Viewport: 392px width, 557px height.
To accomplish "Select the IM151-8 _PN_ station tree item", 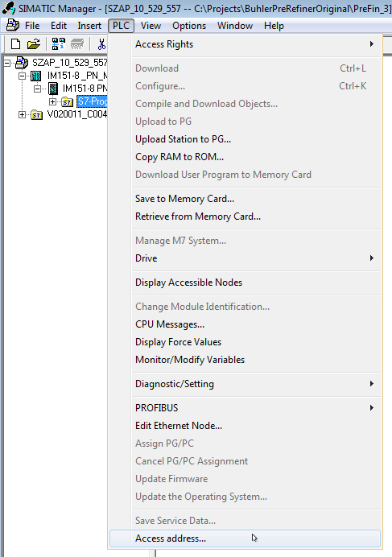I will pyautogui.click(x=77, y=76).
